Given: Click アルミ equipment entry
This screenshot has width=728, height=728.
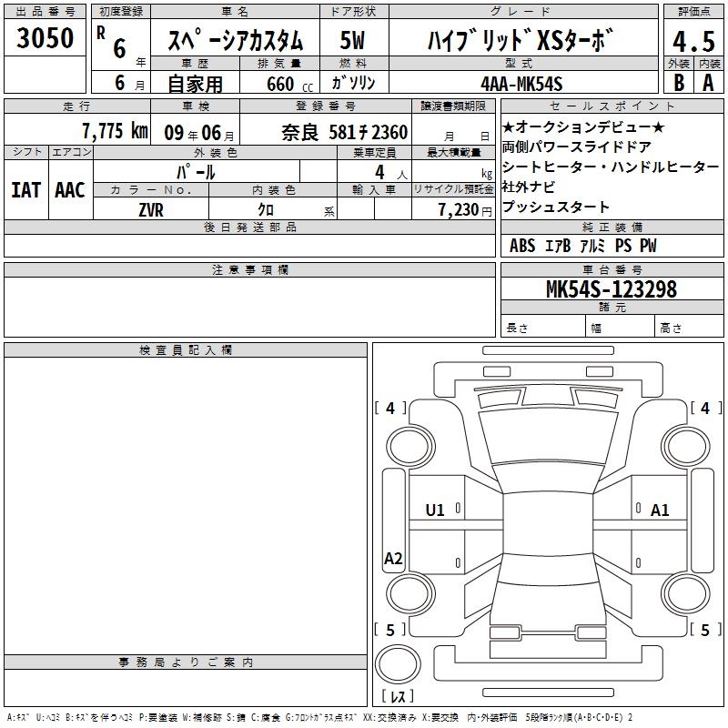Looking at the screenshot, I should (x=592, y=245).
